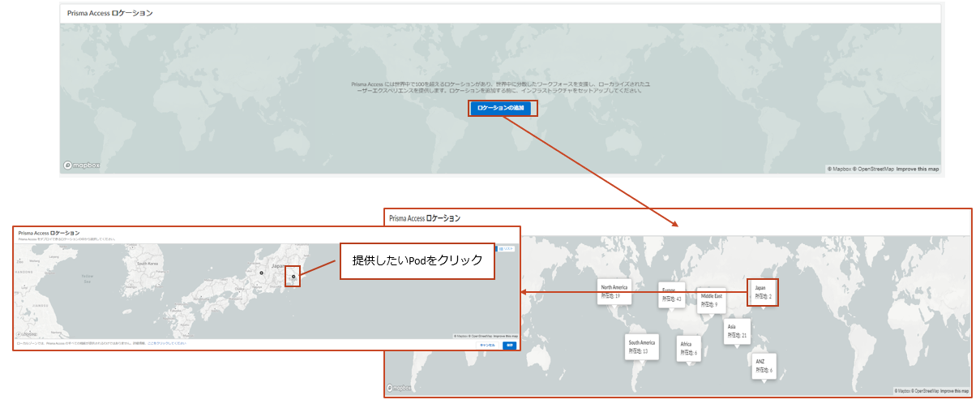Click the ロケーションの追加 button

click(x=503, y=108)
